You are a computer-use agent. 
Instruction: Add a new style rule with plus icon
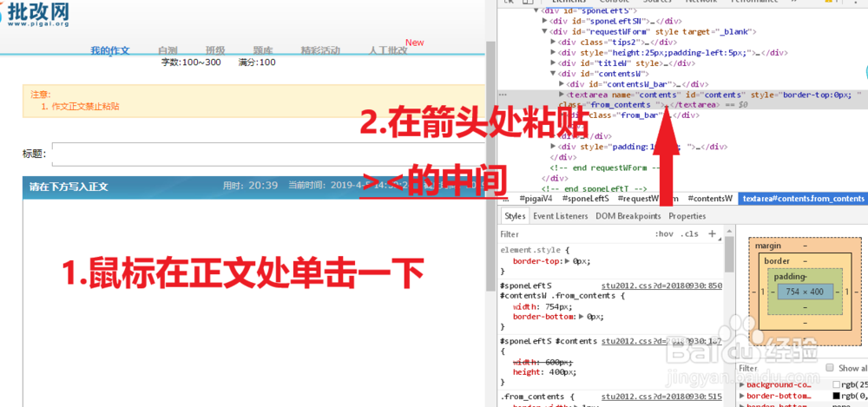tap(712, 233)
